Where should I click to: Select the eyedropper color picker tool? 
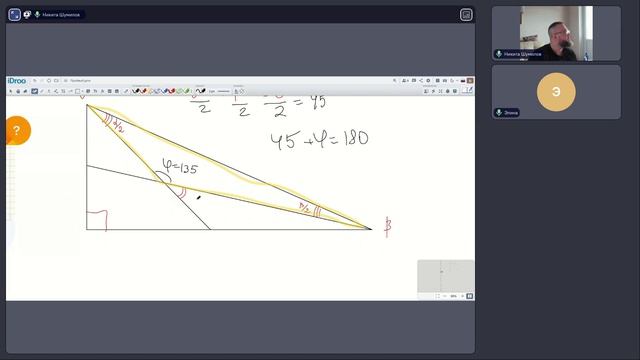(x=126, y=91)
